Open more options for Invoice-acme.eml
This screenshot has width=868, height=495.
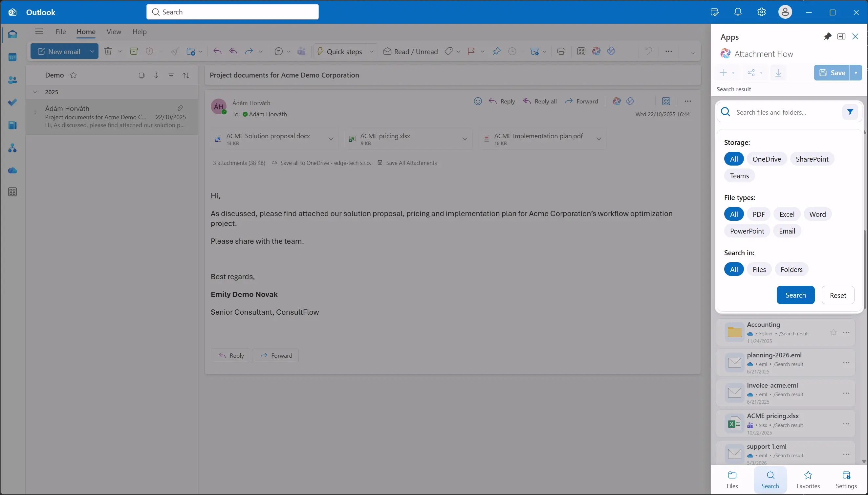[846, 394]
